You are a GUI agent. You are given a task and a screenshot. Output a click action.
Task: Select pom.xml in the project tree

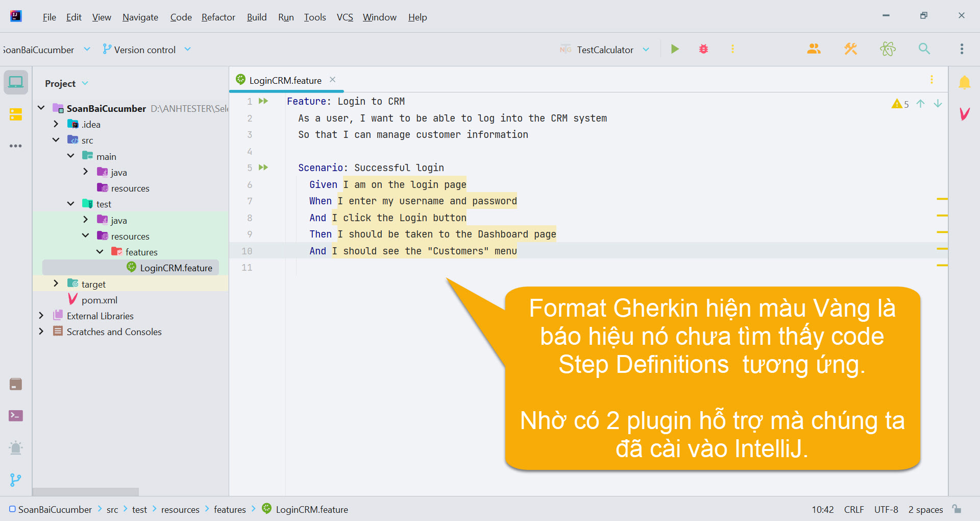pos(100,300)
